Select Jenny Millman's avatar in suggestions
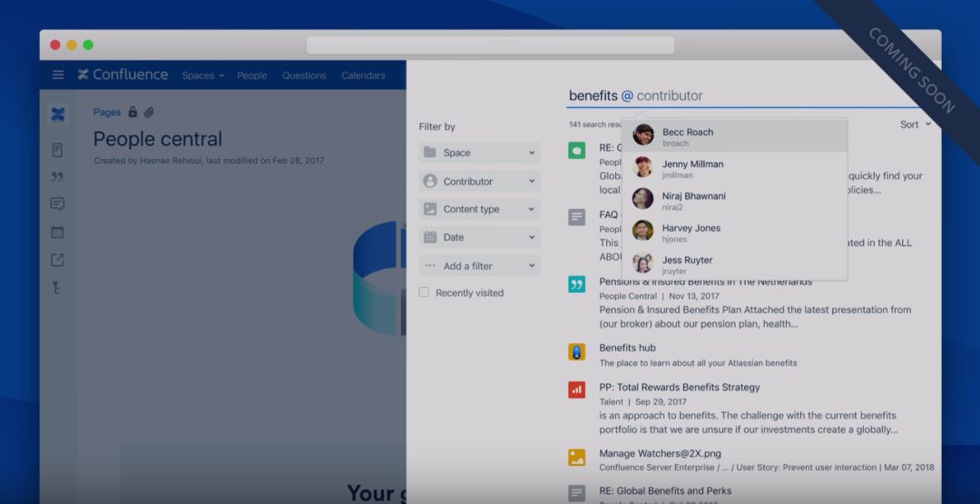Screen dimensions: 980x504 [643, 167]
